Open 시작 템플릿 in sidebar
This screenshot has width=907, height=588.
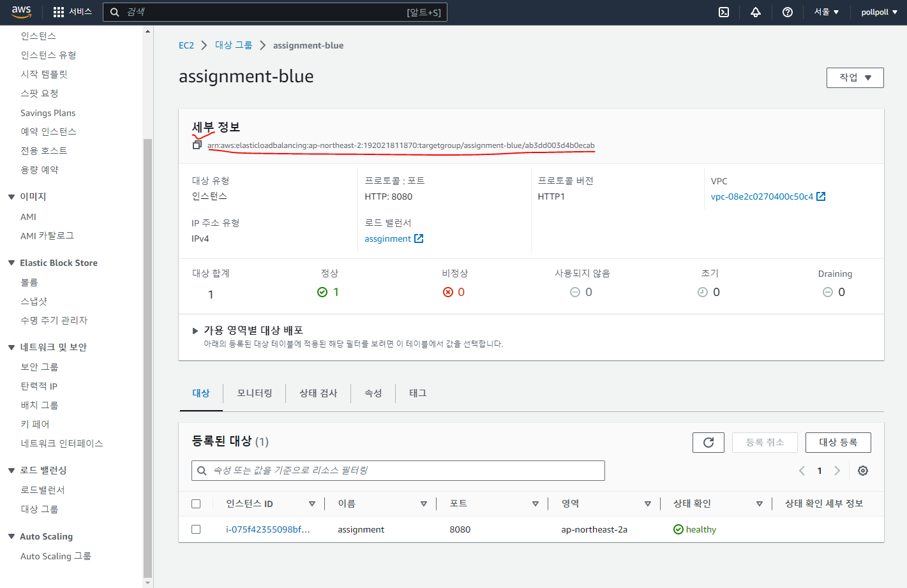[44, 75]
